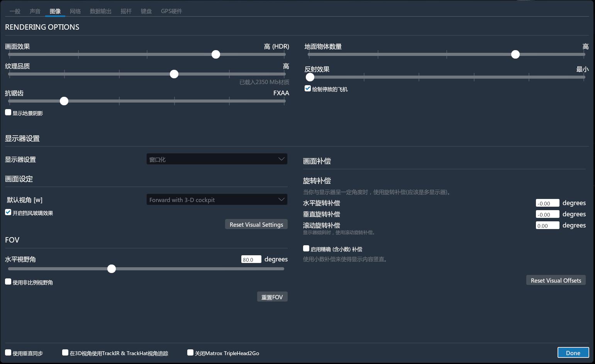595x364 pixels.
Task: Select the 图像 tab
Action: (55, 11)
